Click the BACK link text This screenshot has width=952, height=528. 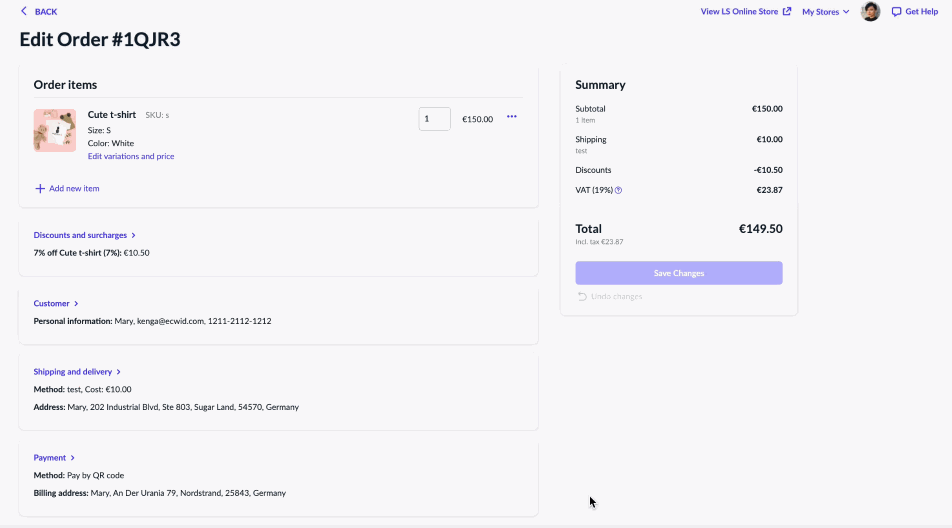point(46,12)
